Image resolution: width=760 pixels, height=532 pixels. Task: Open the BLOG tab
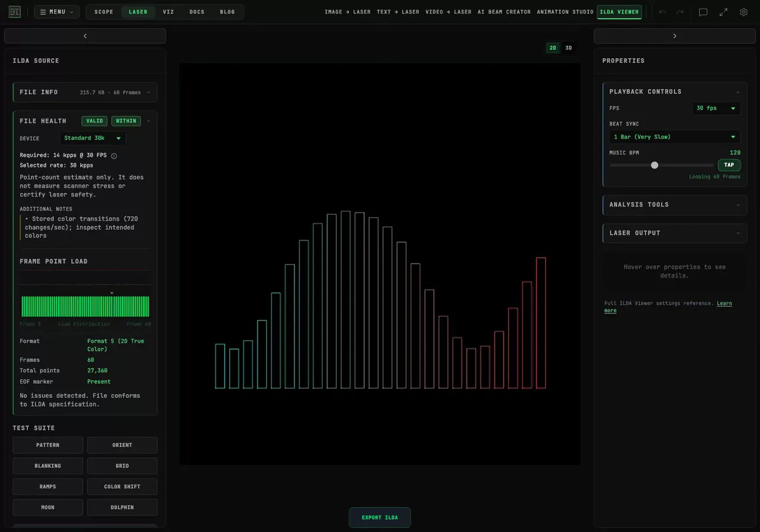point(227,12)
